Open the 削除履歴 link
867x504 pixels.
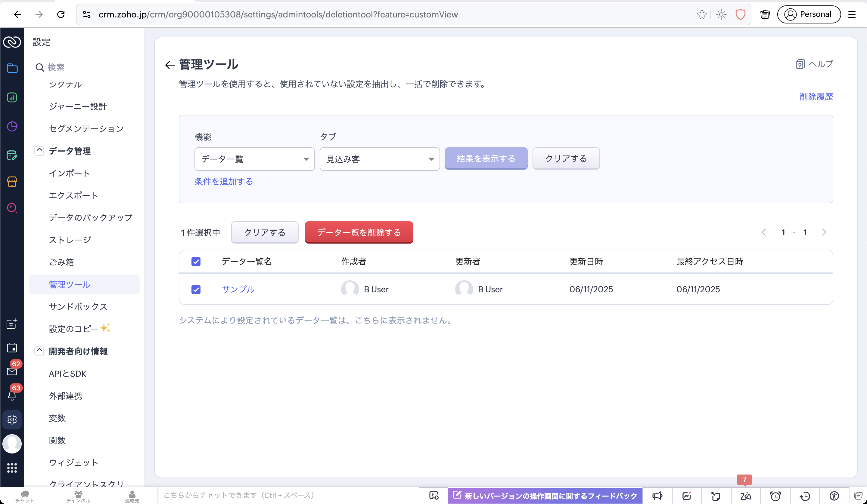click(x=816, y=97)
